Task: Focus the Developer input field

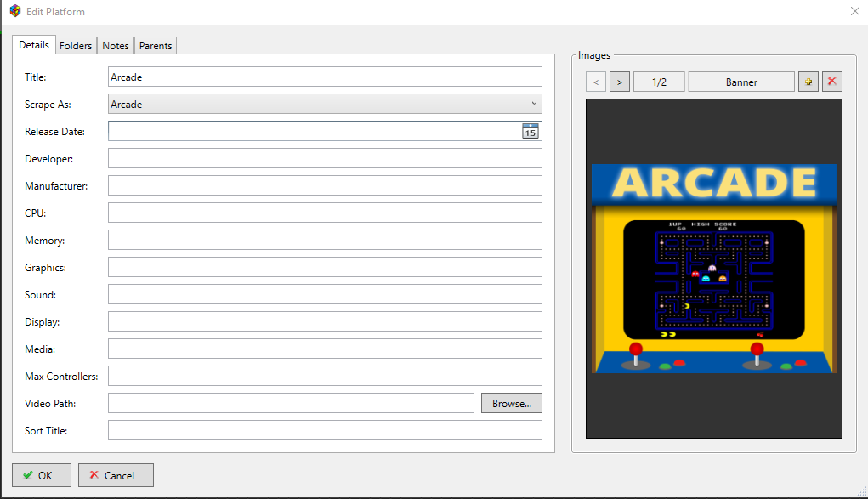Action: click(x=325, y=158)
